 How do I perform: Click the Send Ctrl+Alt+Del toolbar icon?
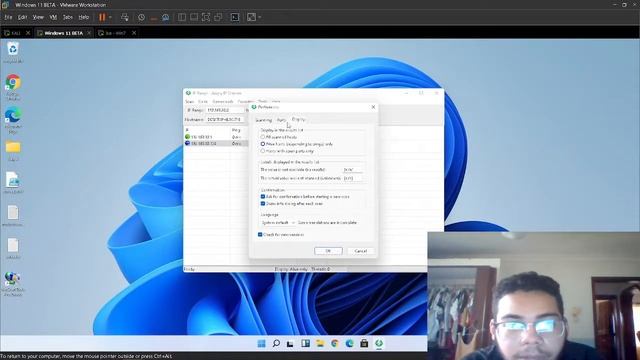pyautogui.click(x=125, y=17)
